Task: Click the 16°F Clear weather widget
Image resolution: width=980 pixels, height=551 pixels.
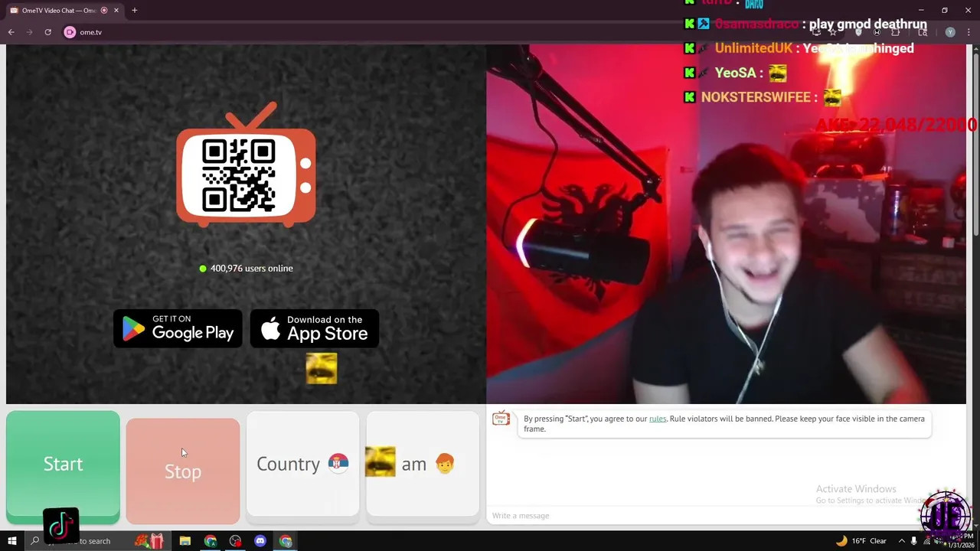Action: click(861, 541)
